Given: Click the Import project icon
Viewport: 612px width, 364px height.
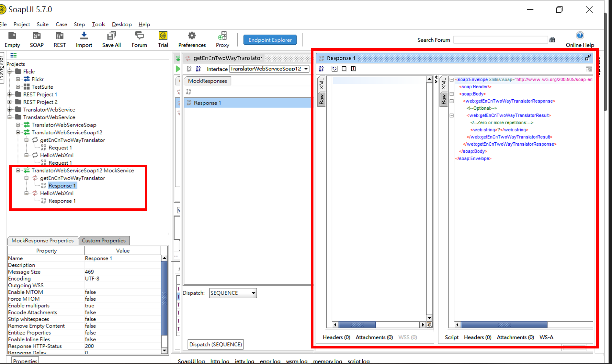Looking at the screenshot, I should [84, 36].
